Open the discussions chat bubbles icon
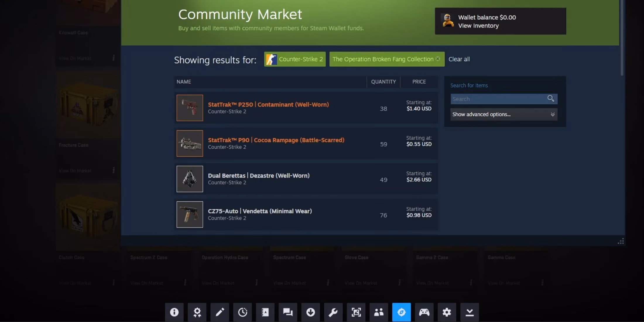644x322 pixels. coord(288,312)
